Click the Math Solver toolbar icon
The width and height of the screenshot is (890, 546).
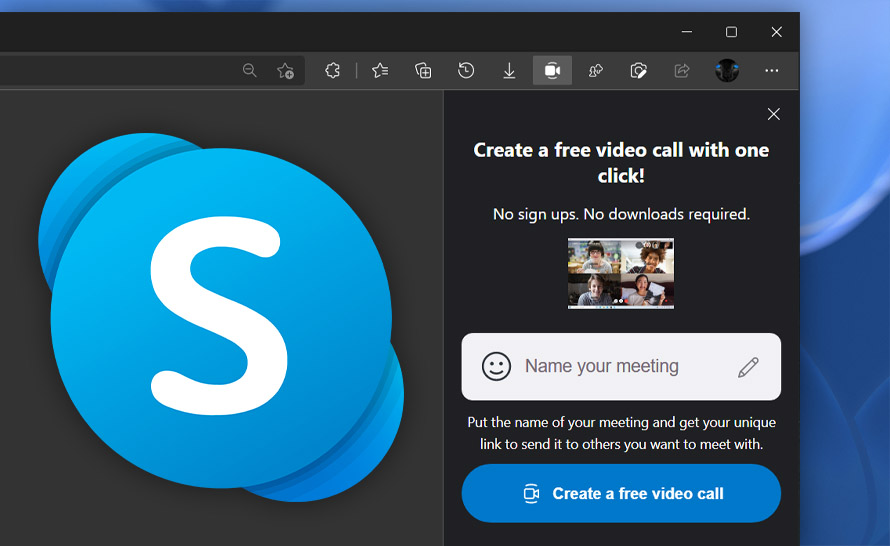595,70
